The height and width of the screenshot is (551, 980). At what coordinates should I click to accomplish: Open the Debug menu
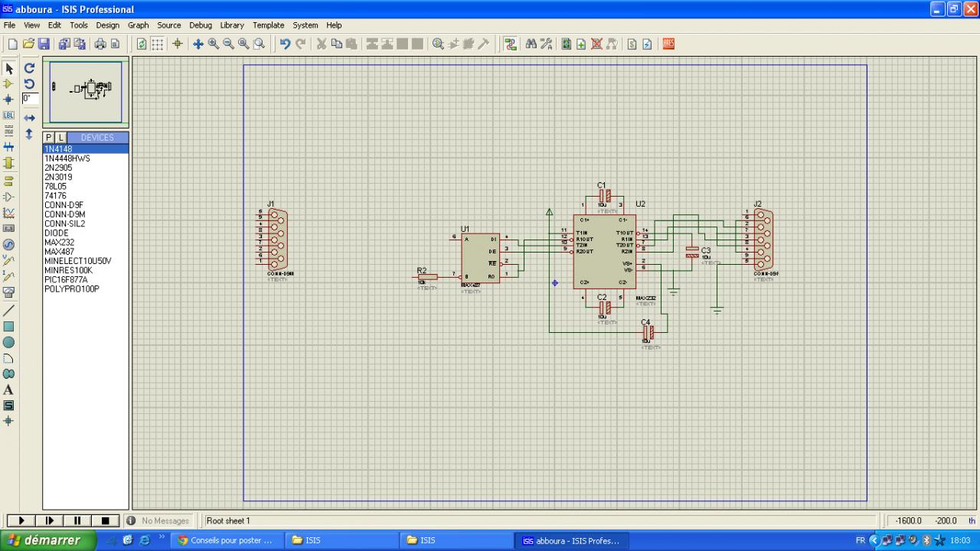(x=201, y=25)
